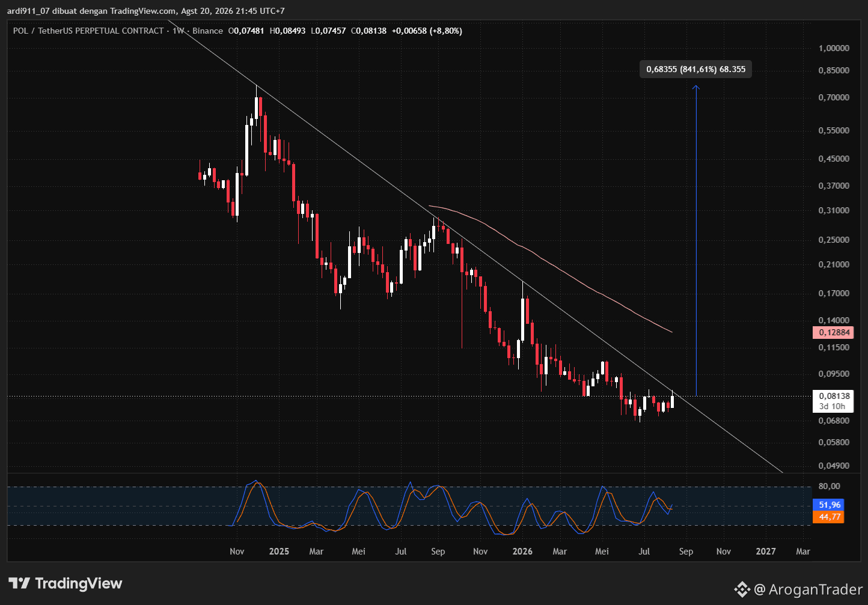
Task: Click the "0,11500" price axis label
Action: point(834,348)
